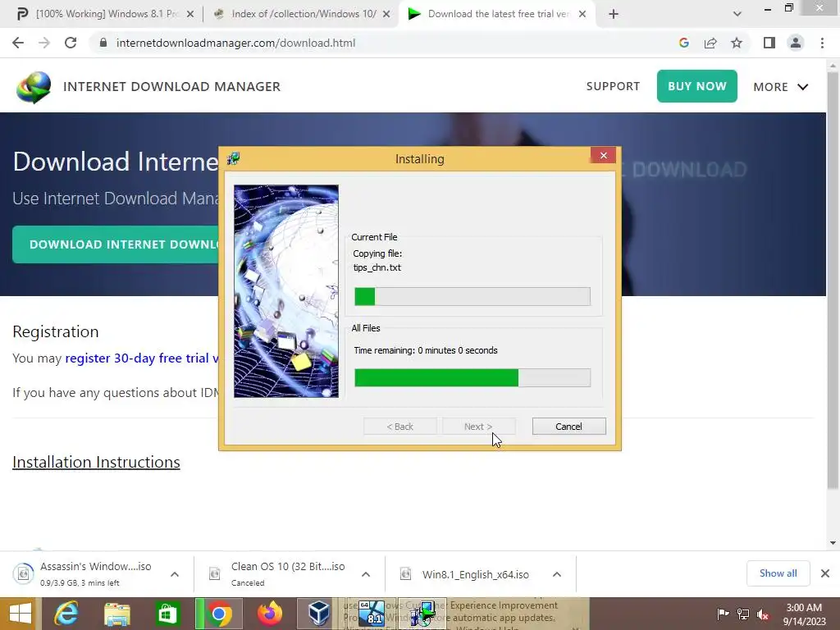Click the Installation Instructions heading
Image resolution: width=840 pixels, height=630 pixels.
point(97,462)
